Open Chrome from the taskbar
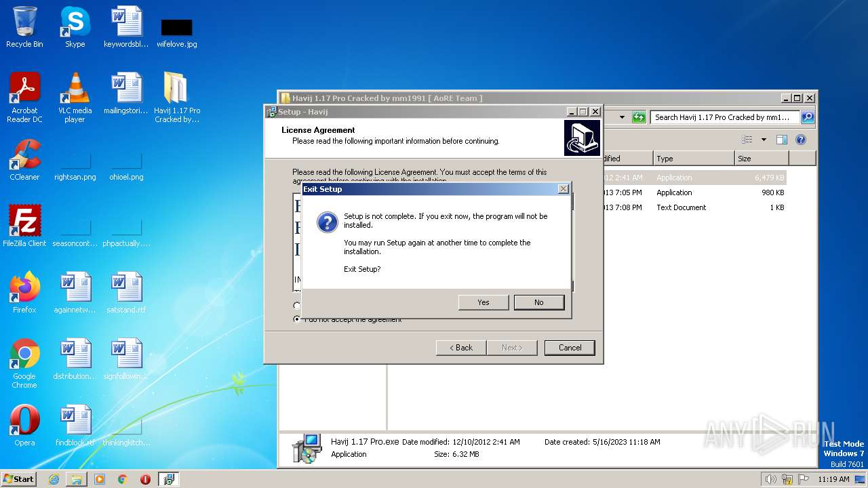Screen dimensions: 868x488 coord(123,479)
